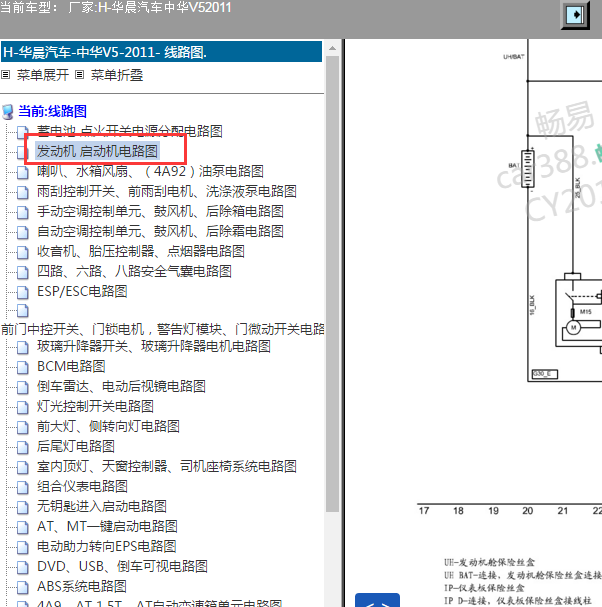This screenshot has height=607, width=602.
Task: Open 手动空调控制单元、鼓风机、后除箱电路图
Action: pos(160,211)
